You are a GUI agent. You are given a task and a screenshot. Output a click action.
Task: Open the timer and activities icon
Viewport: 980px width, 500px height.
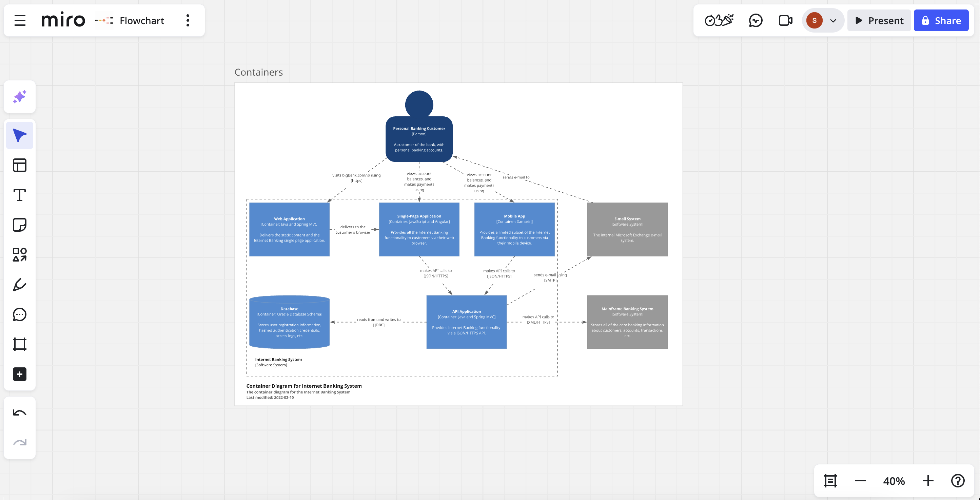pyautogui.click(x=719, y=21)
